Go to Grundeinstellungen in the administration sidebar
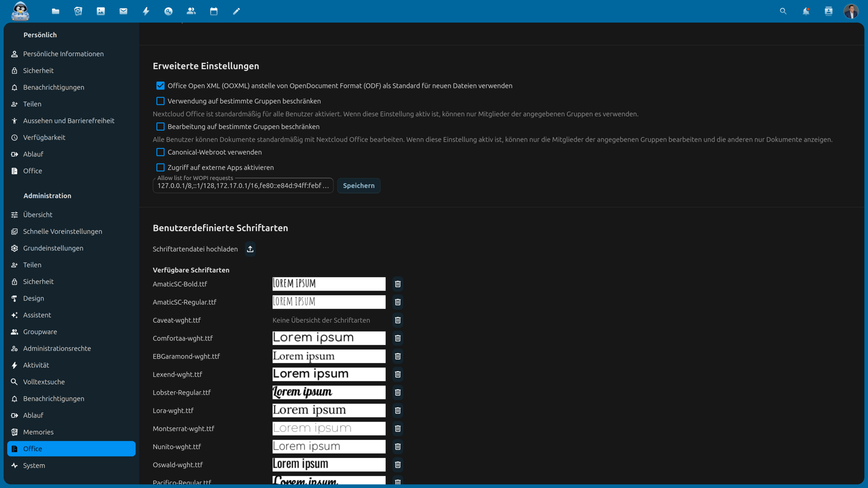This screenshot has width=868, height=488. (53, 248)
